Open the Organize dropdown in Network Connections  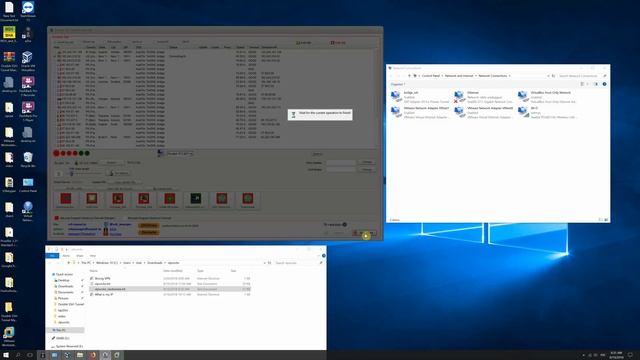click(398, 84)
